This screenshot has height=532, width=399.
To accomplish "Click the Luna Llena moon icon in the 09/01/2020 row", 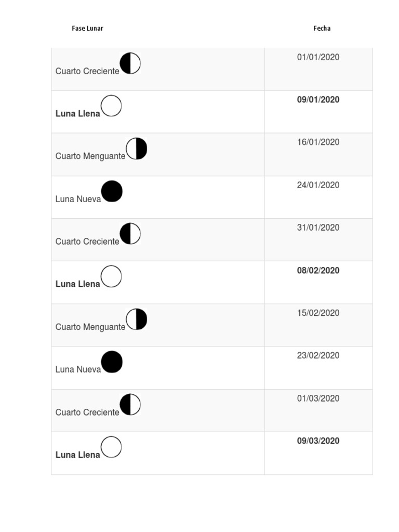I will 111,106.
